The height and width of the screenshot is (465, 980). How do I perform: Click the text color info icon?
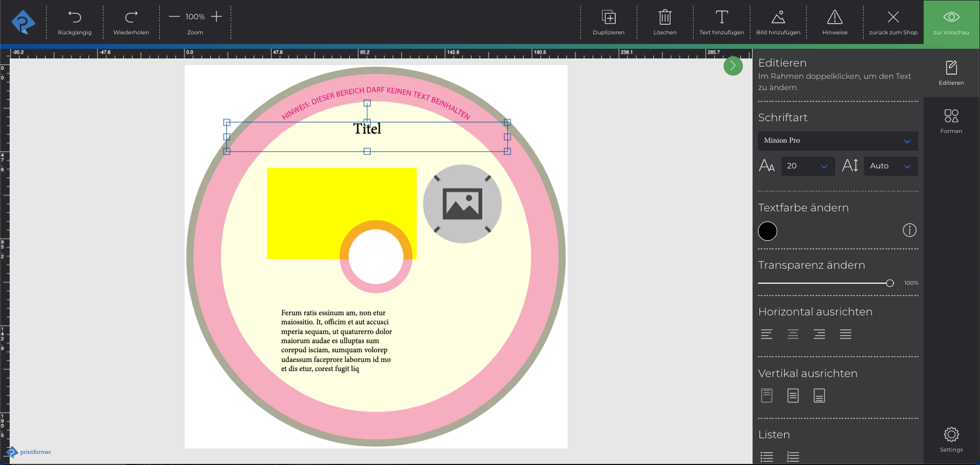point(909,230)
